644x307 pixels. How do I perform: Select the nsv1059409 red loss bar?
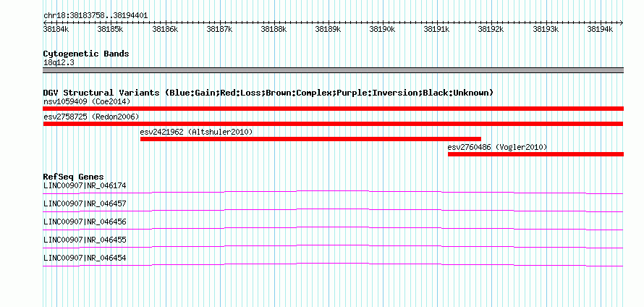(333, 109)
